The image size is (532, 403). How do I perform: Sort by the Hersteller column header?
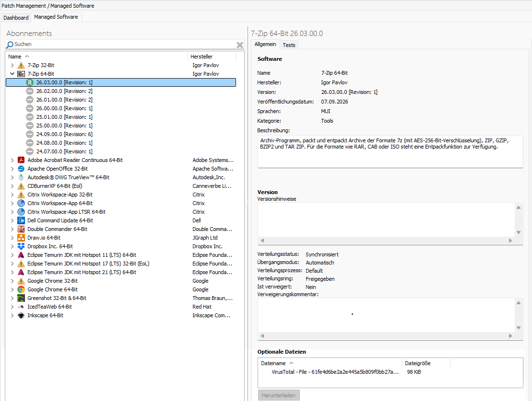212,57
